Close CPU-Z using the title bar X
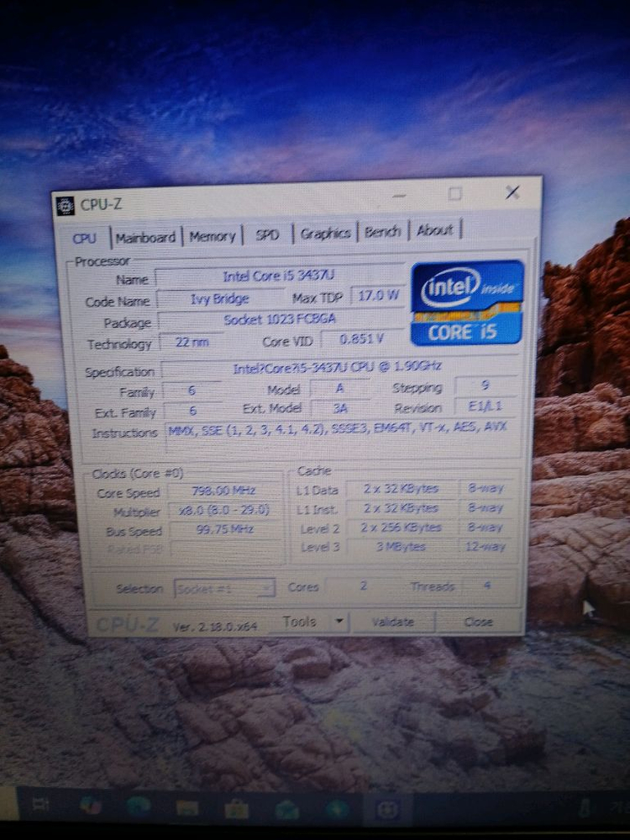The height and width of the screenshot is (840, 630). click(x=512, y=192)
